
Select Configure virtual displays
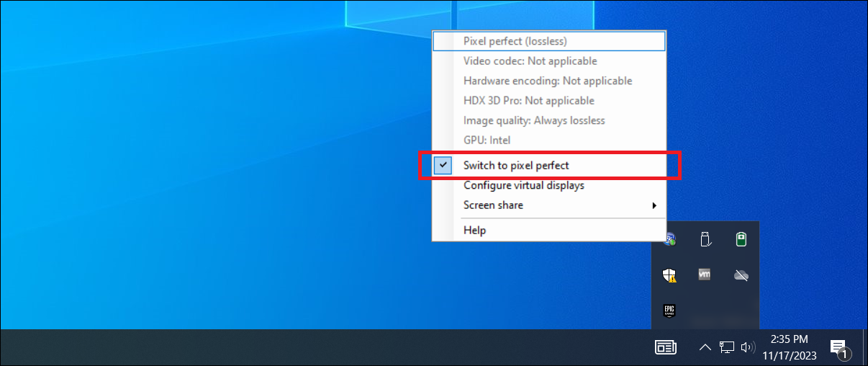523,186
